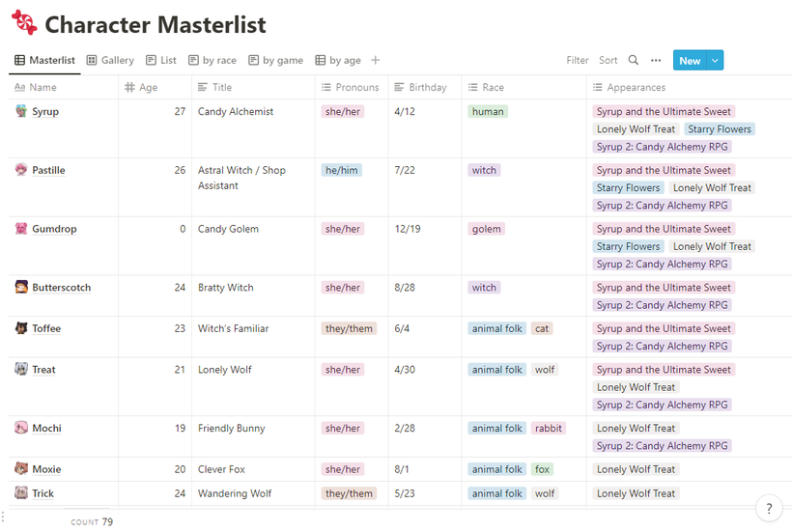792x532 pixels.
Task: Click the search magnifier icon
Action: [633, 60]
